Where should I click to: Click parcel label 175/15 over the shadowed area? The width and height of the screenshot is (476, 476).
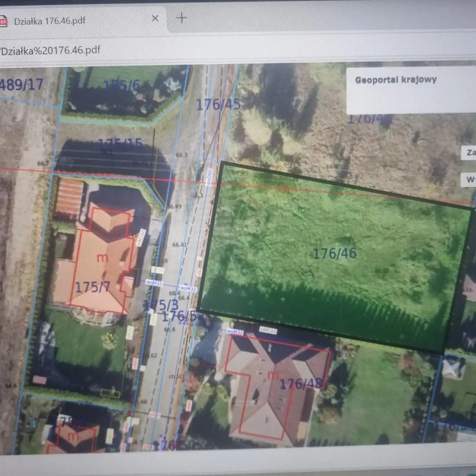click(120, 144)
